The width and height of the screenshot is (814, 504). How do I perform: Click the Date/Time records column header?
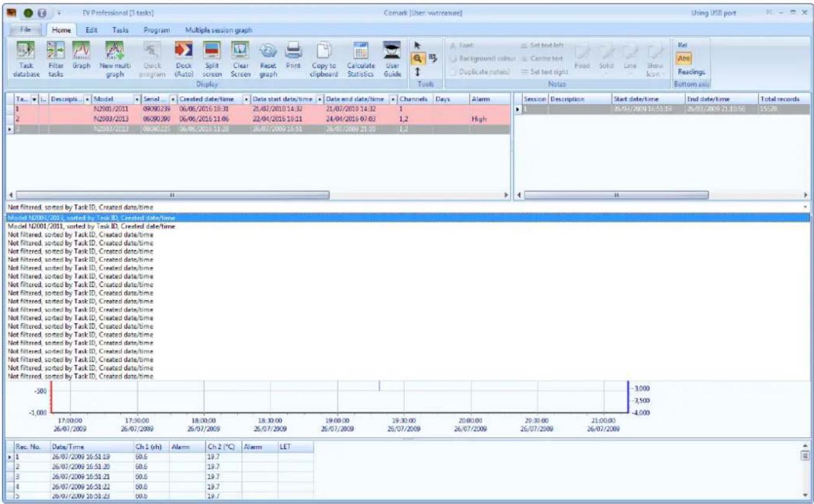(x=91, y=447)
